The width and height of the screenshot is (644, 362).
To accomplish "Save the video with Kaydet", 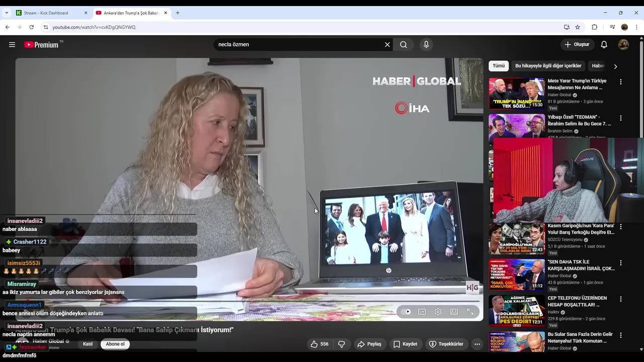I will [406, 344].
